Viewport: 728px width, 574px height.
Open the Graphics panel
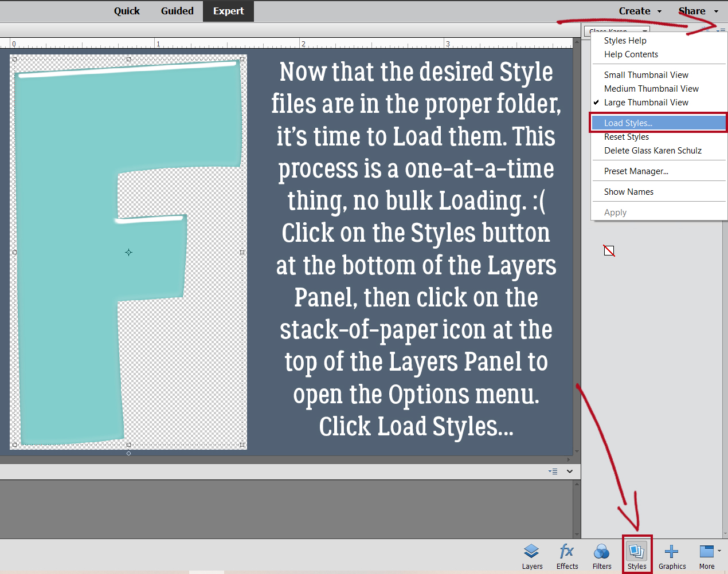click(672, 555)
